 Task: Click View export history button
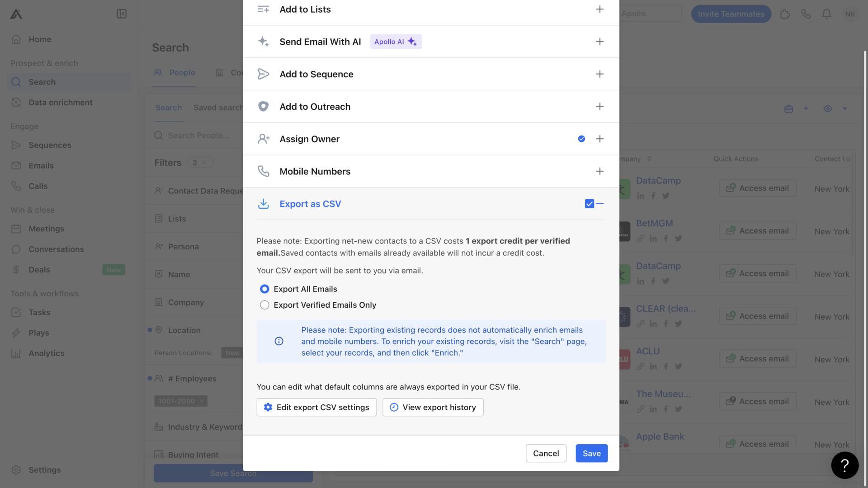433,407
